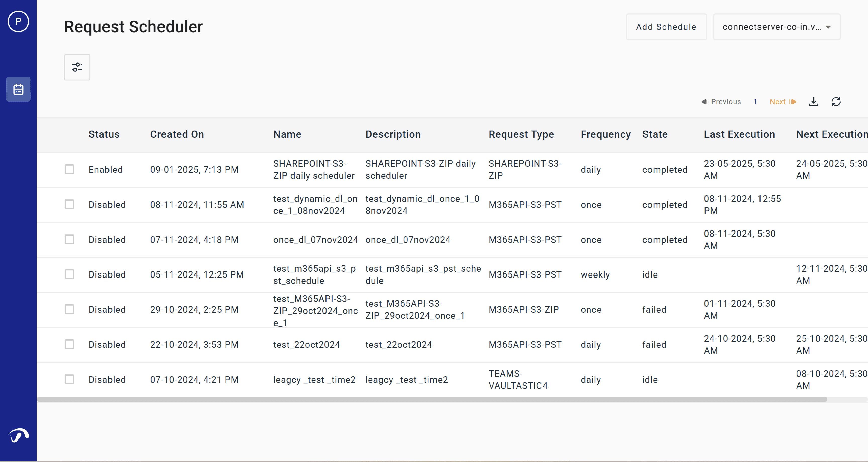The image size is (868, 462).
Task: Sort by the Created On column header
Action: (x=177, y=134)
